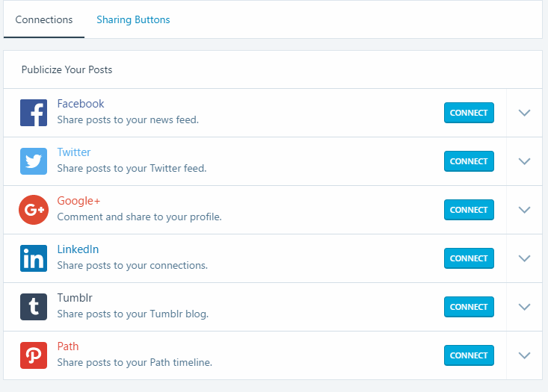Select the Connections tab

44,20
